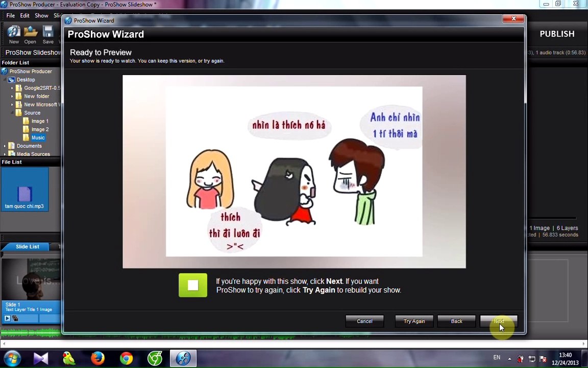This screenshot has height=368, width=588.
Task: Select tam quoc chi.mp3 file thumbnail
Action: [x=24, y=189]
